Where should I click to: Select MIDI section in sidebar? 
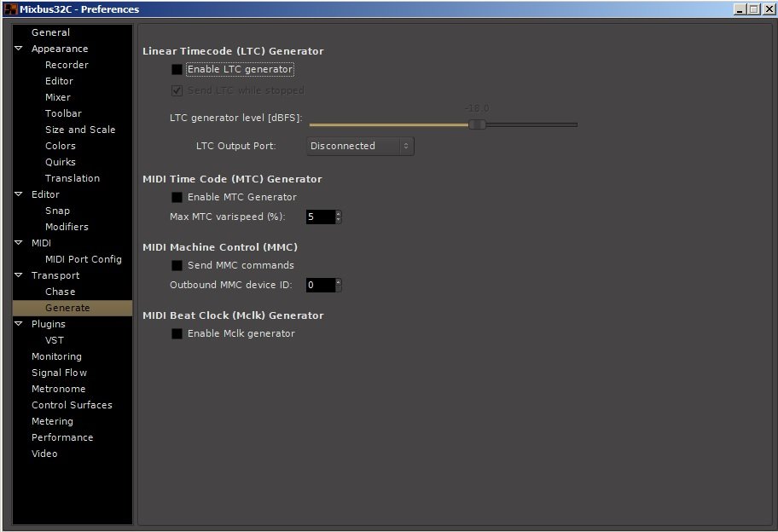click(x=41, y=243)
